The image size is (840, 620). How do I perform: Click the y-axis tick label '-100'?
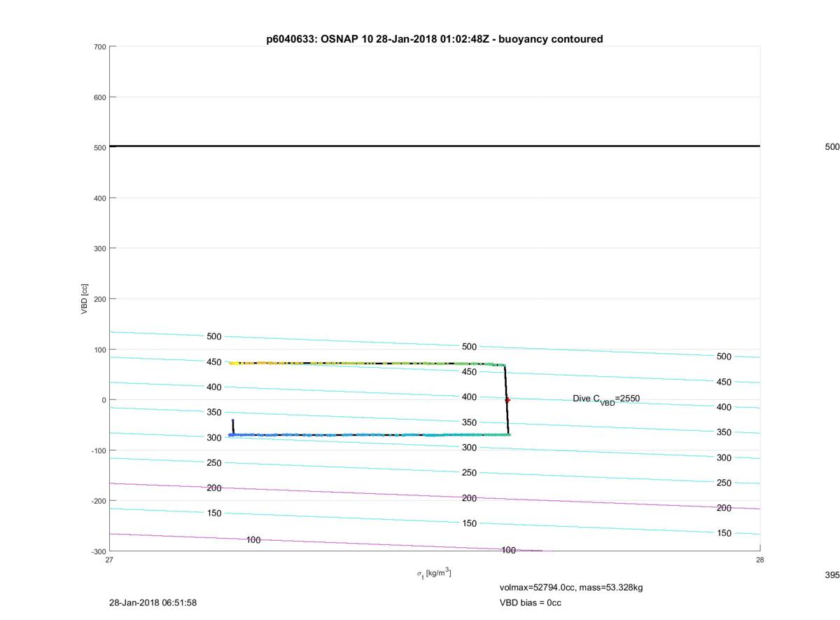pos(97,450)
